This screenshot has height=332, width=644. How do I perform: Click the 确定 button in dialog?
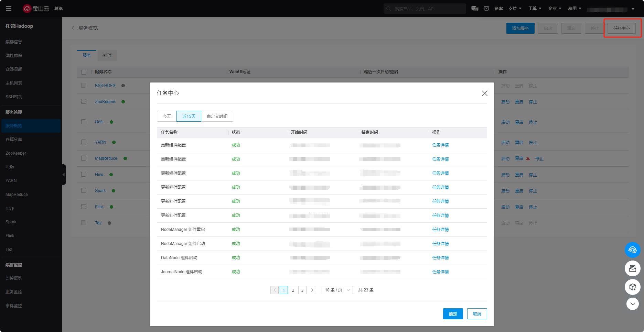(x=453, y=314)
